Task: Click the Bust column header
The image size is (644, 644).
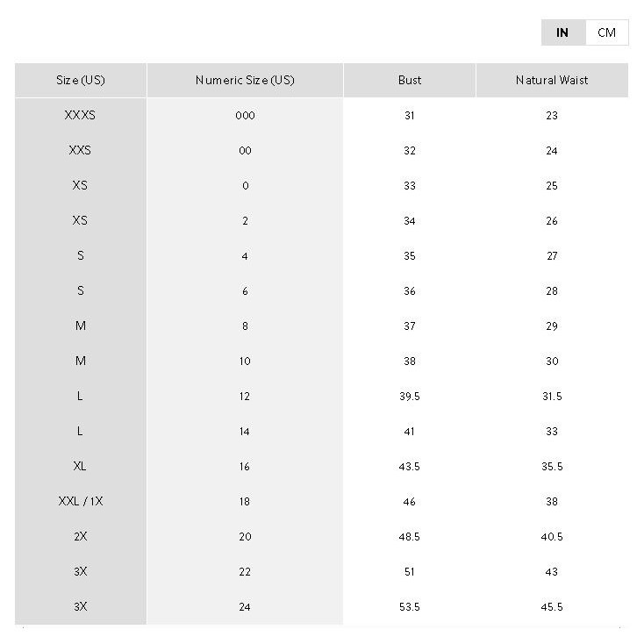Action: (409, 80)
